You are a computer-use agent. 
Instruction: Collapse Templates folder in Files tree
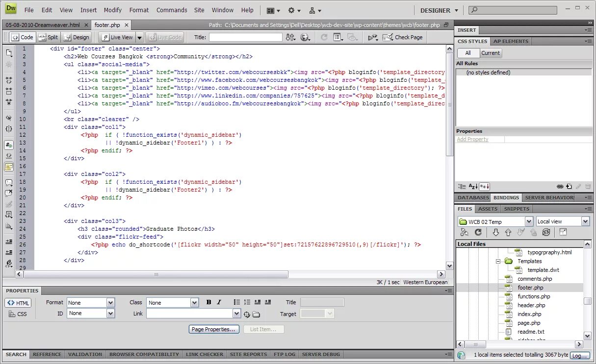pyautogui.click(x=498, y=261)
